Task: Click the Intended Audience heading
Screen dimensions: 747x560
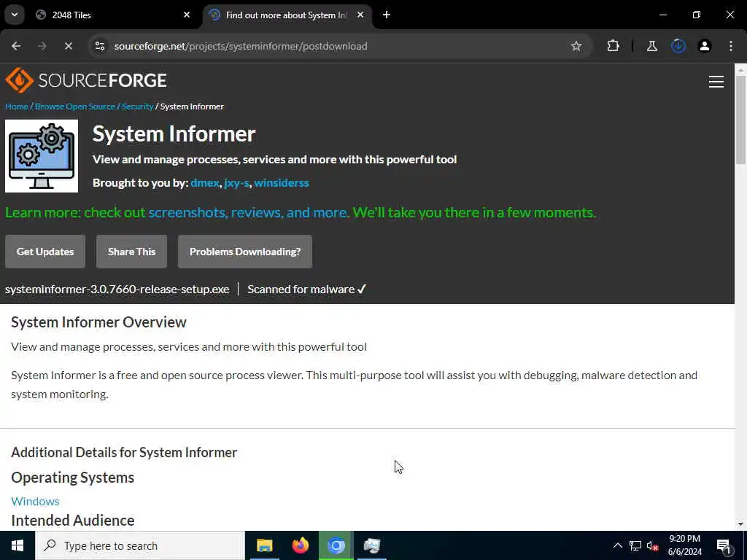Action: [x=72, y=520]
